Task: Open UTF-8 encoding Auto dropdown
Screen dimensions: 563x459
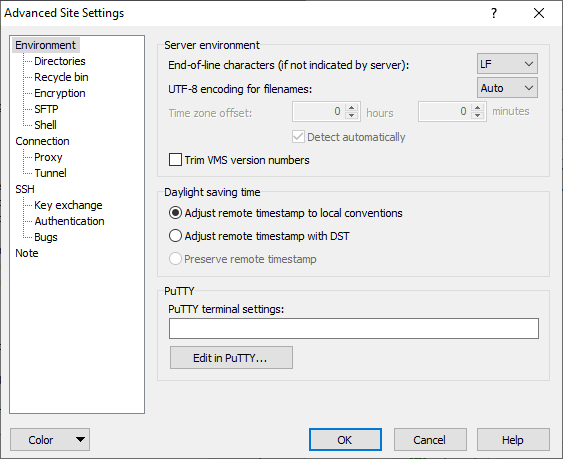Action: point(507,88)
